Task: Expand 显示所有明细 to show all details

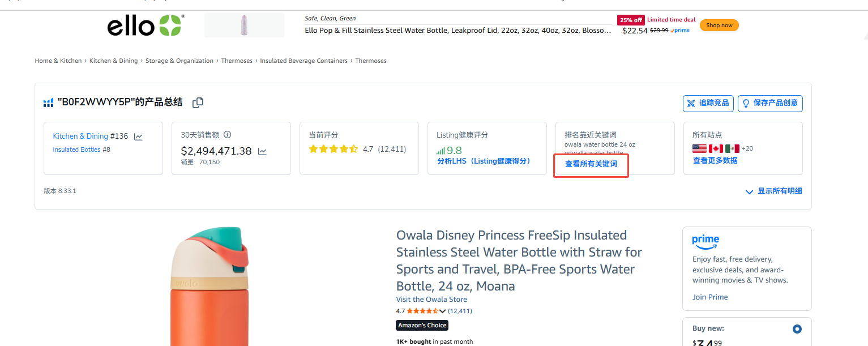Action: coord(774,191)
